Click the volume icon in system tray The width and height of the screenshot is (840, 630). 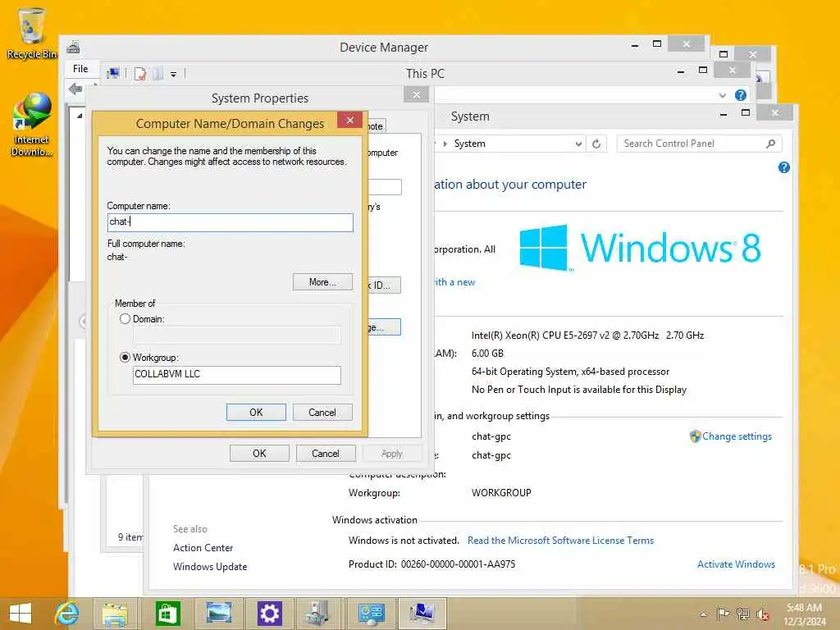pyautogui.click(x=762, y=614)
